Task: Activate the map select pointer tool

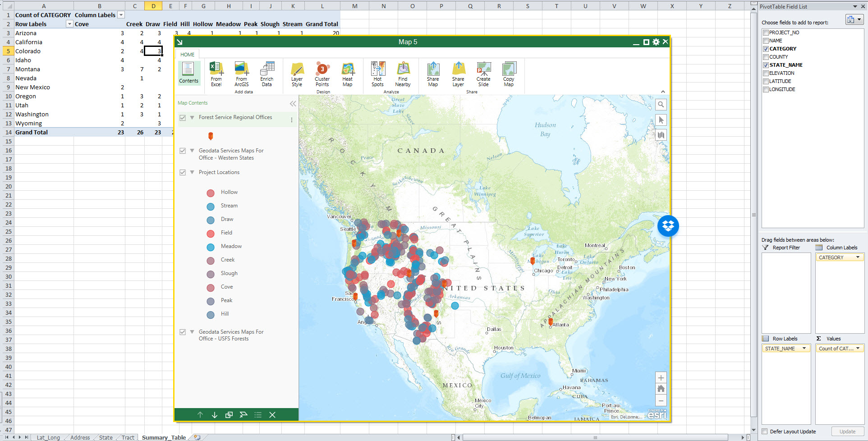Action: (661, 120)
